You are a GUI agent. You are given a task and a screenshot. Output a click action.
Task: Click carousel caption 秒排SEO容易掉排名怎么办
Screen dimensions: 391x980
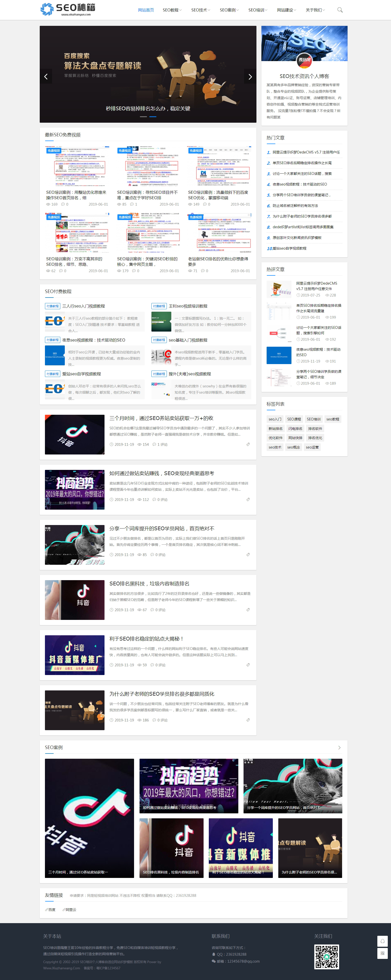point(148,109)
